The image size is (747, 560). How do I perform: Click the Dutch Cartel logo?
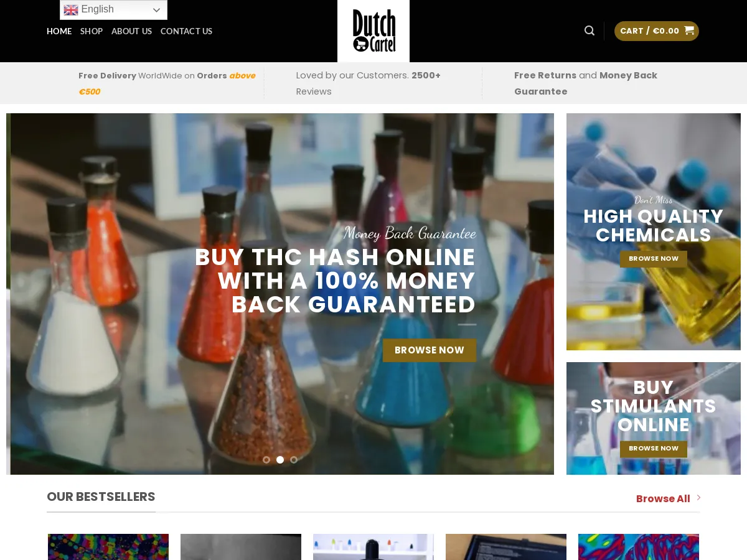(x=374, y=31)
